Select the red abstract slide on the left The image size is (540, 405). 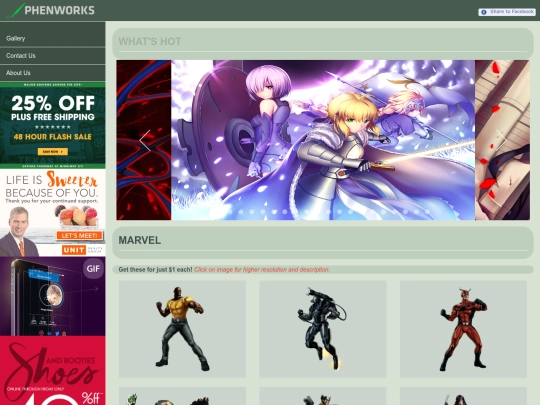click(x=144, y=140)
